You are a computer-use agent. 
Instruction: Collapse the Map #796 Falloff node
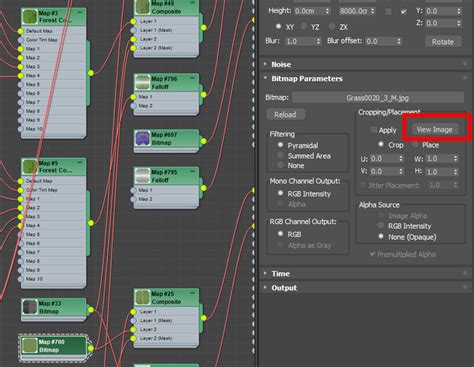[x=193, y=78]
